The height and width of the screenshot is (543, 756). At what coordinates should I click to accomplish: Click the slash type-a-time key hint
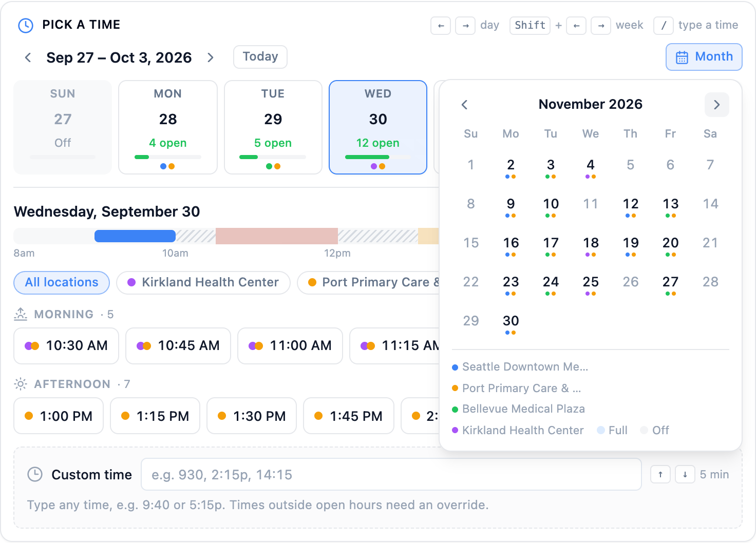[664, 26]
